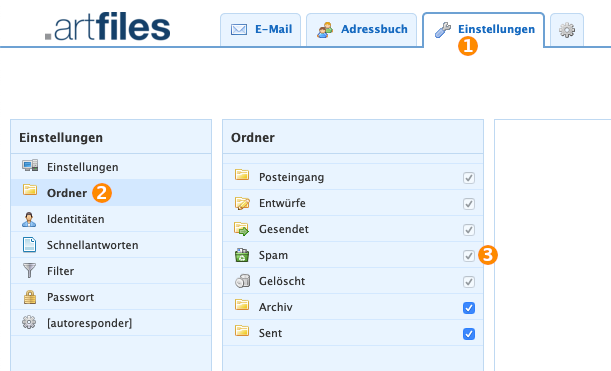Click the green arrow folder icon for Gesendet
Image resolution: width=611 pixels, height=371 pixels.
tap(242, 229)
